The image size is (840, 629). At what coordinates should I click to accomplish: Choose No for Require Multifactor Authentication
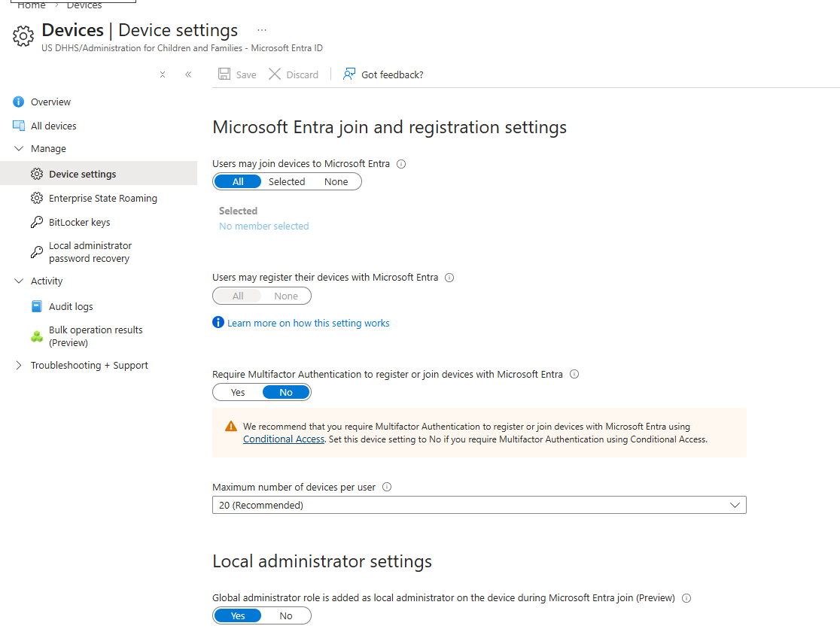[x=286, y=393]
